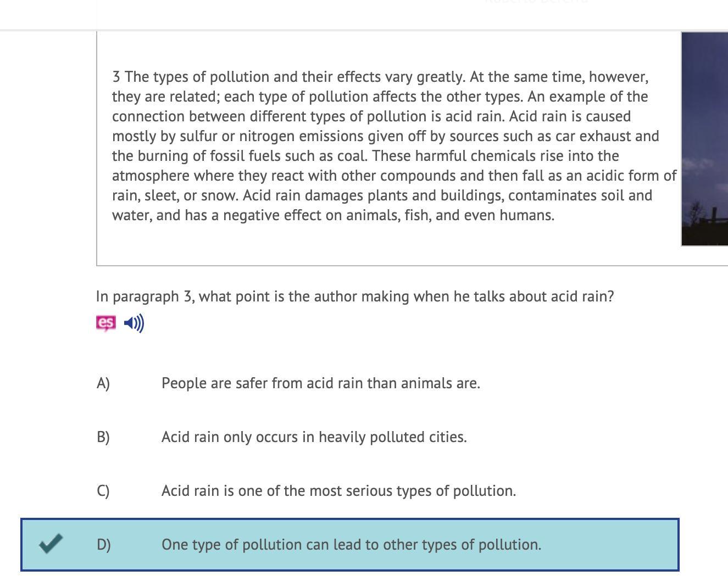Click passage line starting "connection between different types"
This screenshot has height=576, width=728.
[x=371, y=116]
